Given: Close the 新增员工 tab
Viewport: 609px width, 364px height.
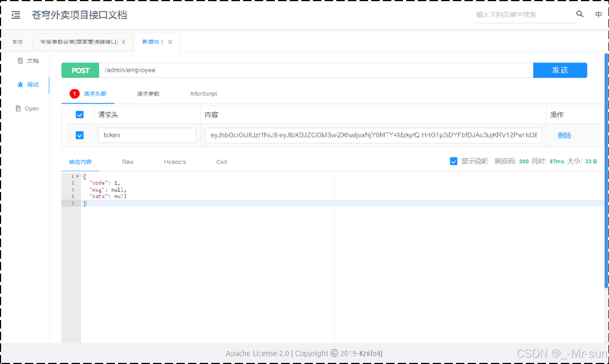Looking at the screenshot, I should pyautogui.click(x=170, y=42).
